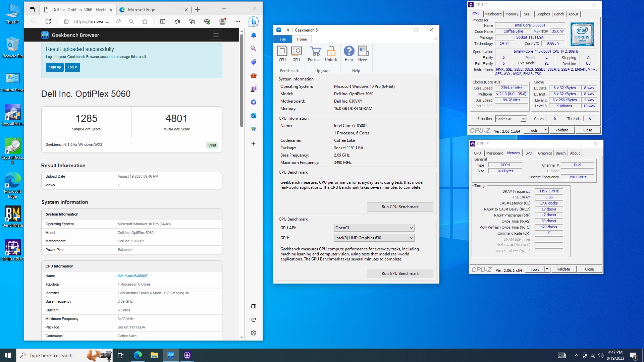Click the CPU benchmark icon in Geekbench ribbon
Image resolution: width=644 pixels, height=362 pixels.
282,54
